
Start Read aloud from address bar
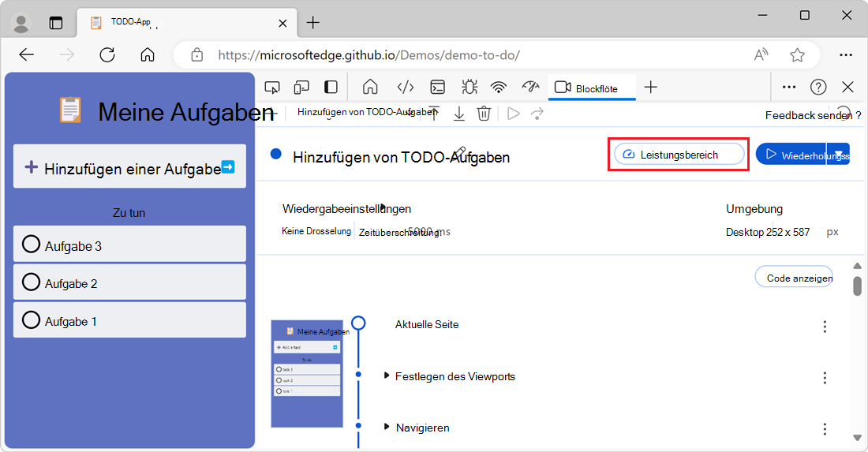click(761, 54)
